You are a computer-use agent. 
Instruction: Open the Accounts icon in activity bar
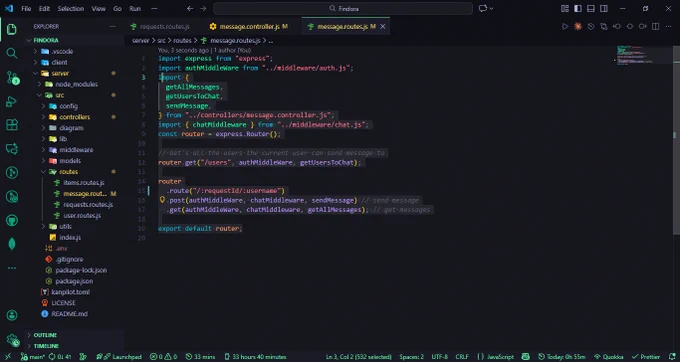coord(12,315)
